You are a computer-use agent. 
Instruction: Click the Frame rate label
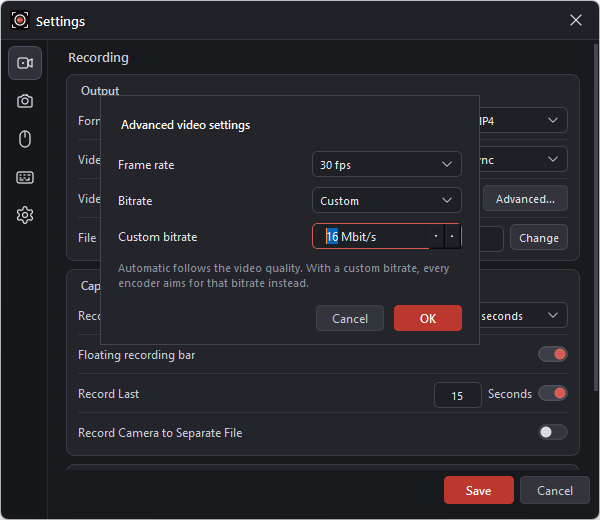[x=146, y=165]
